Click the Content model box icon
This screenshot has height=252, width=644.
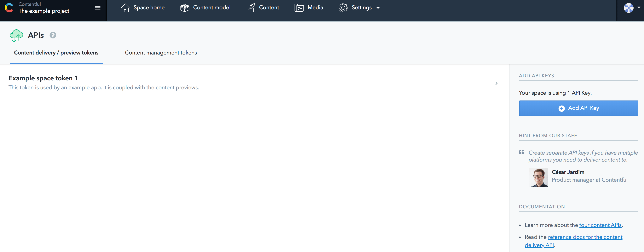pyautogui.click(x=185, y=8)
